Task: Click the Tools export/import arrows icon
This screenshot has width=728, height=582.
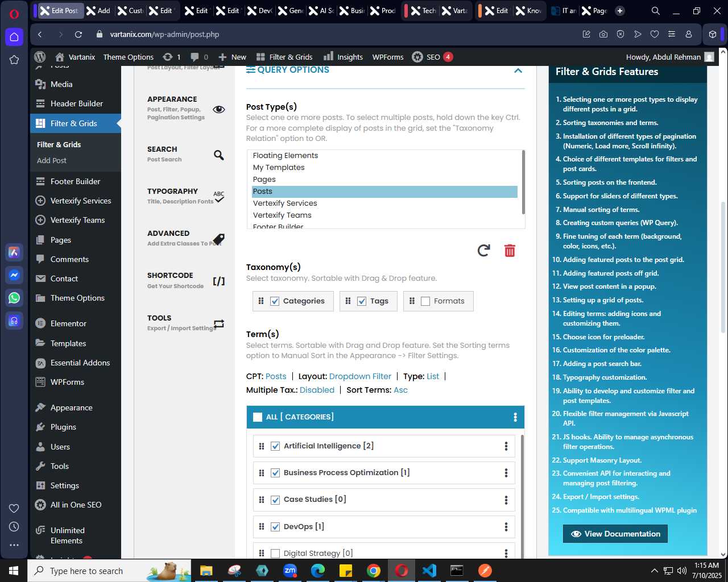Action: point(218,324)
